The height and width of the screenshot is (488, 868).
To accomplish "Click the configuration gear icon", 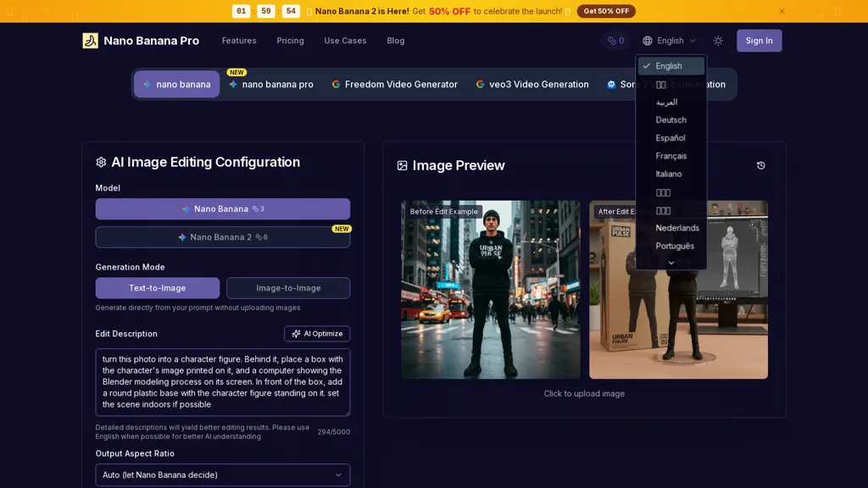I will click(x=101, y=162).
